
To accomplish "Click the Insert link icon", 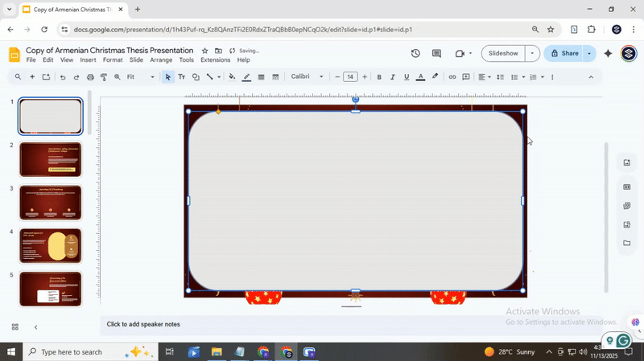I will pyautogui.click(x=452, y=77).
